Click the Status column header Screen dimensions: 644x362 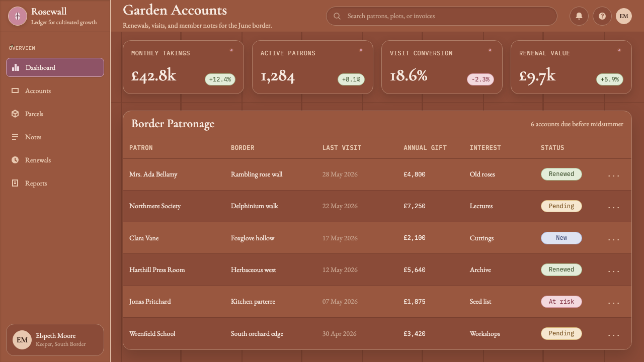552,148
